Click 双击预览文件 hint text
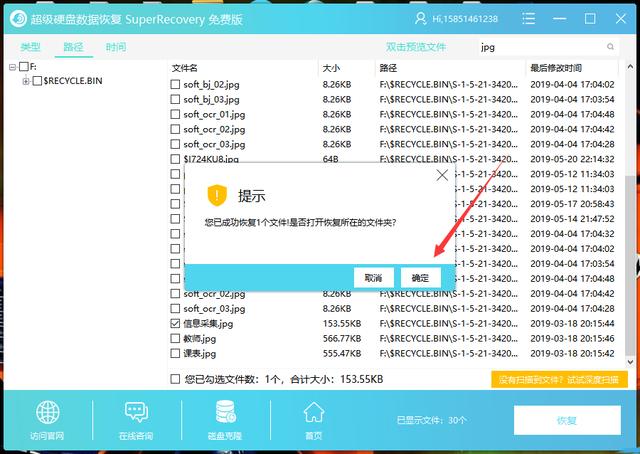 pyautogui.click(x=416, y=47)
